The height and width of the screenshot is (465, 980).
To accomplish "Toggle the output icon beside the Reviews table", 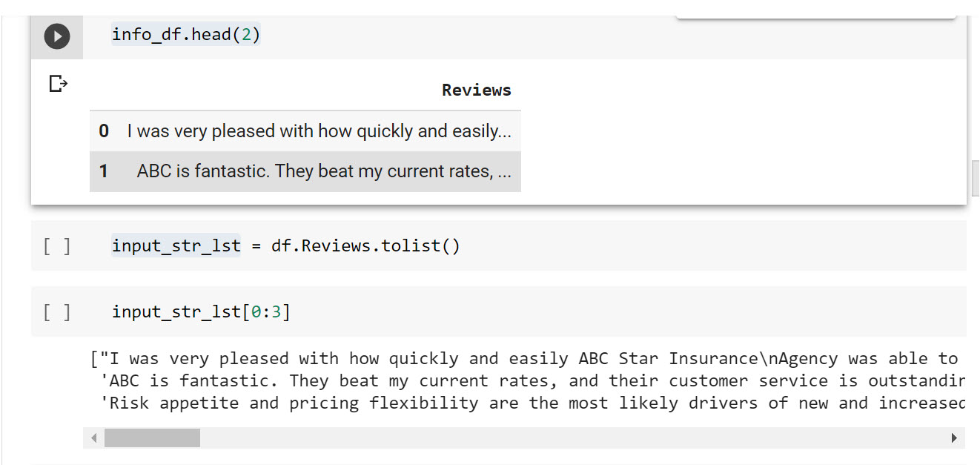I will (x=58, y=84).
